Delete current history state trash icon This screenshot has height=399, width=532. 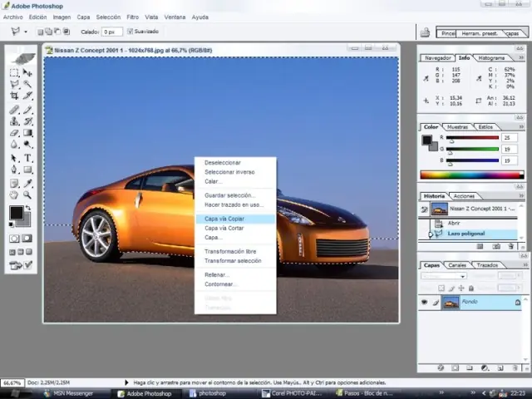point(510,246)
